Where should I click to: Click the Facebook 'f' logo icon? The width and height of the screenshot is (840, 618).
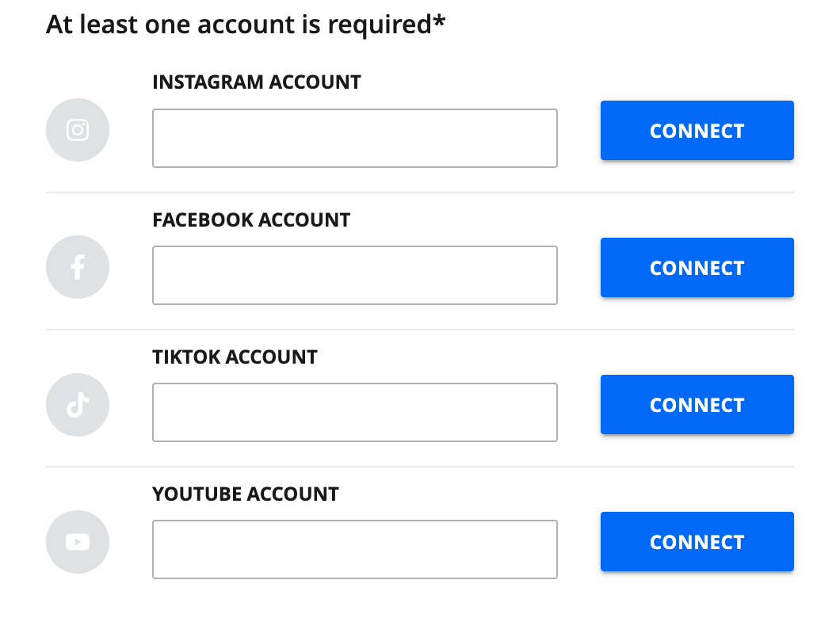pos(78,267)
